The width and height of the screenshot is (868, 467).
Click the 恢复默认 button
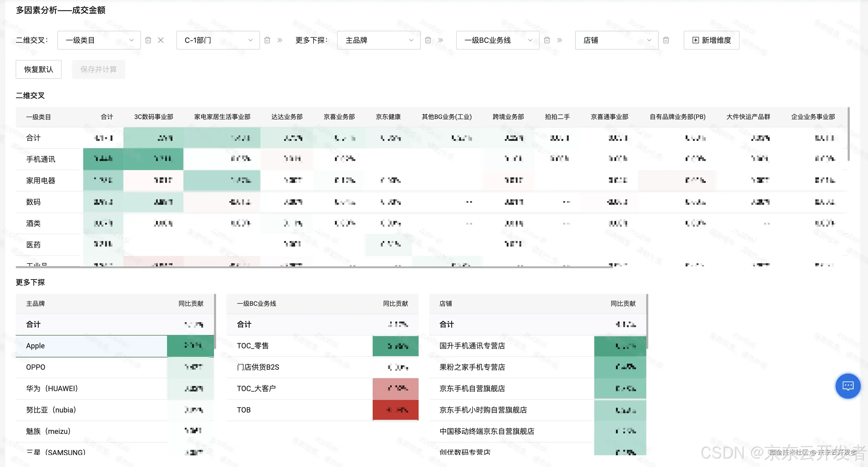pos(38,69)
